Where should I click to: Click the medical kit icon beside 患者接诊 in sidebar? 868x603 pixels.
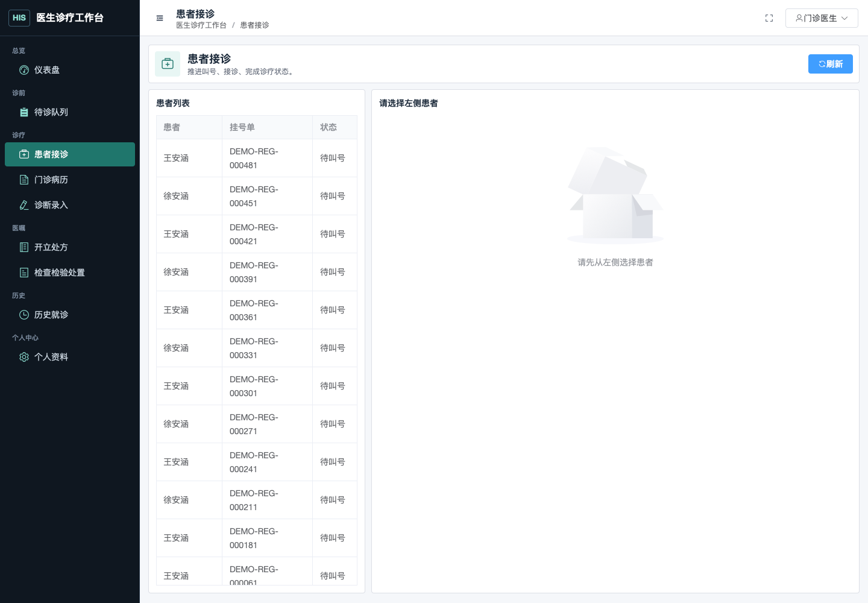coord(24,154)
